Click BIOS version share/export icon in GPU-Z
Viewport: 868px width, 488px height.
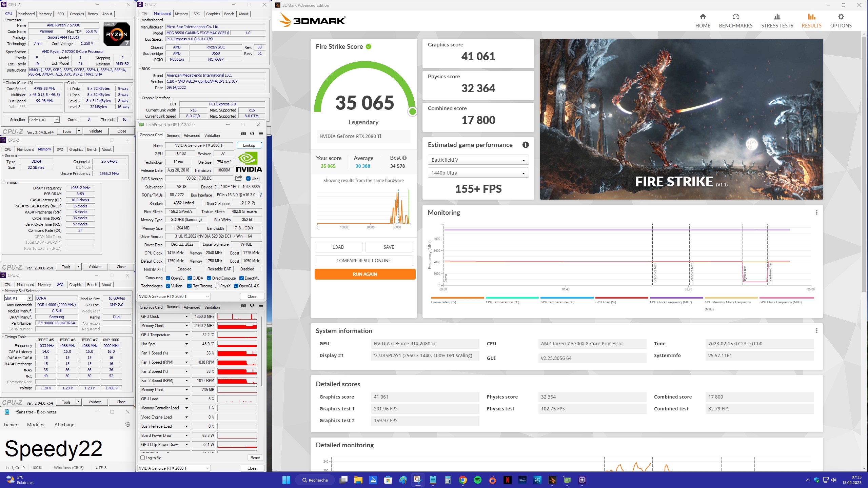[x=238, y=178]
